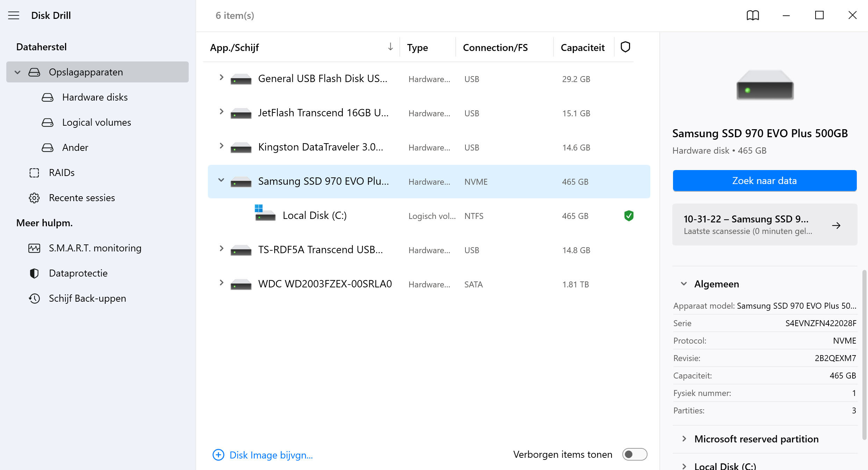The width and height of the screenshot is (868, 470).
Task: Click the plus icon for Disk Image
Action: coord(218,455)
